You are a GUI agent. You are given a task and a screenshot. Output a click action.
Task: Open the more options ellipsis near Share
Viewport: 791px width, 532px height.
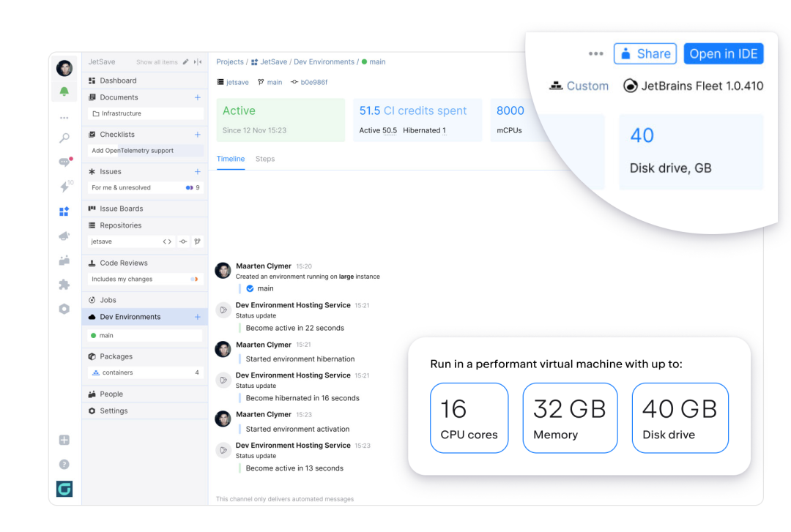point(595,53)
